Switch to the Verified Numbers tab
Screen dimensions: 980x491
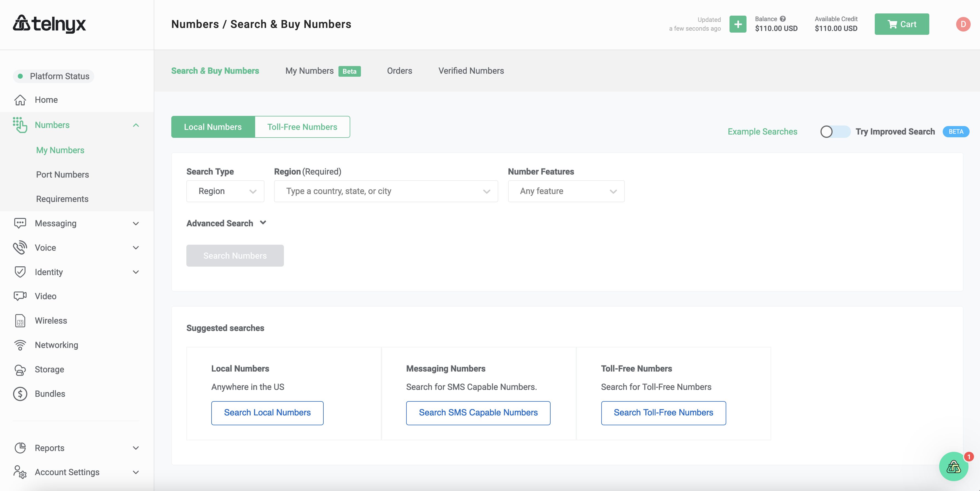(x=471, y=71)
